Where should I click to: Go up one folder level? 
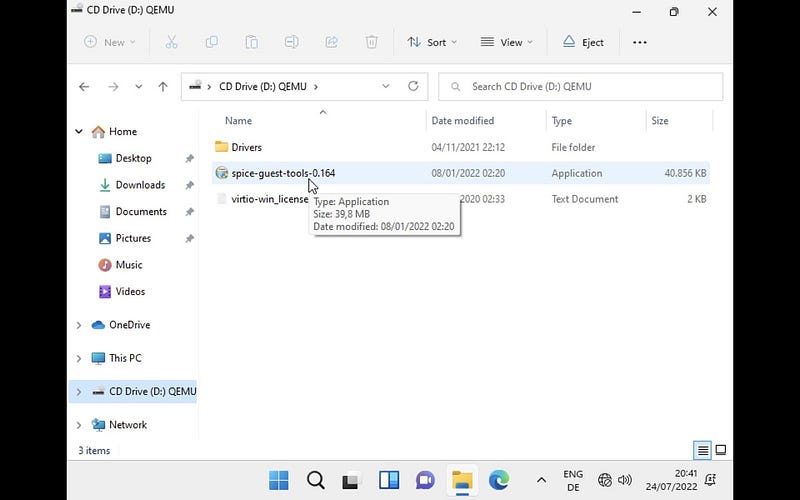tap(163, 87)
